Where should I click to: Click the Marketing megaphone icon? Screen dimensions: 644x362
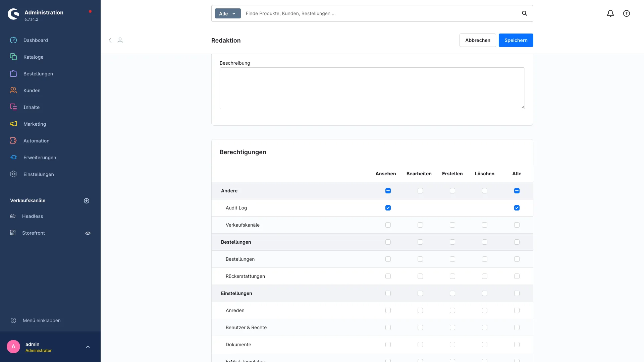click(13, 124)
